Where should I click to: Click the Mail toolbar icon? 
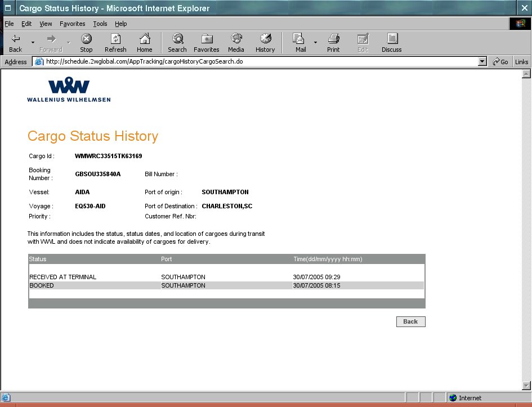[x=298, y=39]
